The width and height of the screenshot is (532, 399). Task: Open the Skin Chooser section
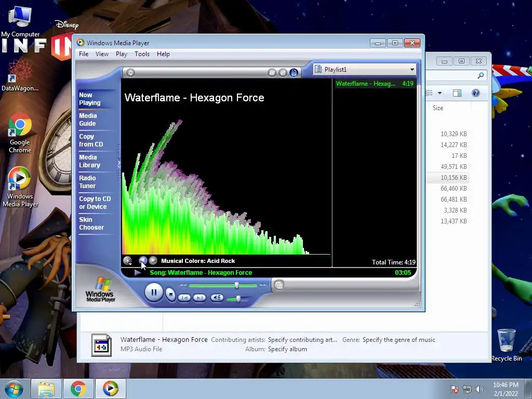point(96,223)
